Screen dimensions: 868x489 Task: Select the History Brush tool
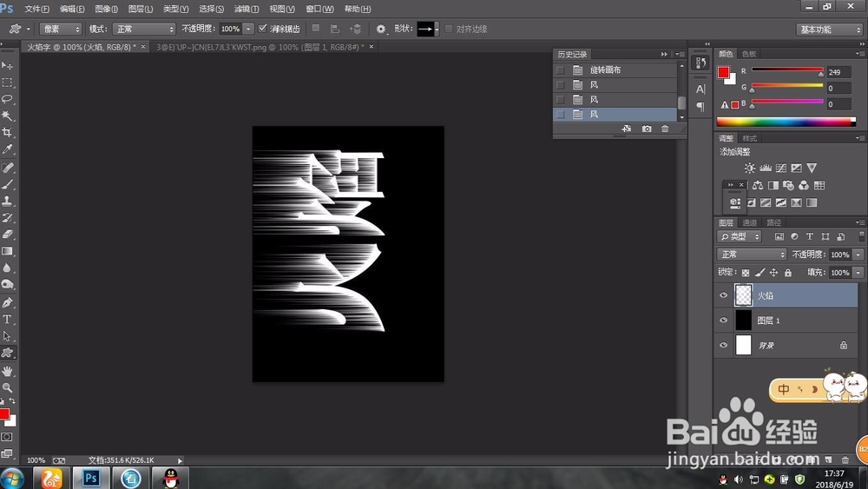(7, 218)
